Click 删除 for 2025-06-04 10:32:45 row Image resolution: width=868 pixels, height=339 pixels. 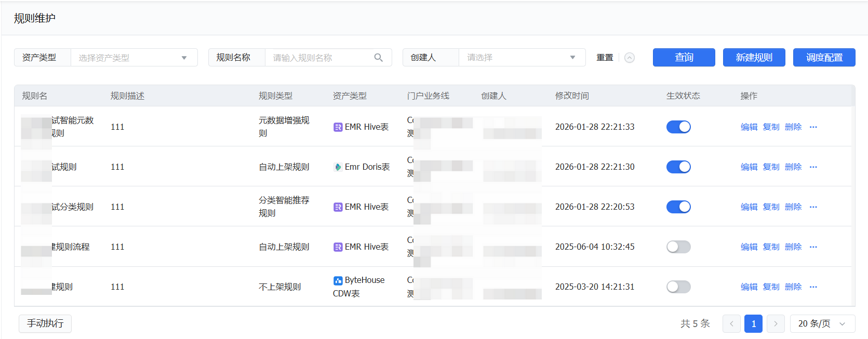point(793,247)
